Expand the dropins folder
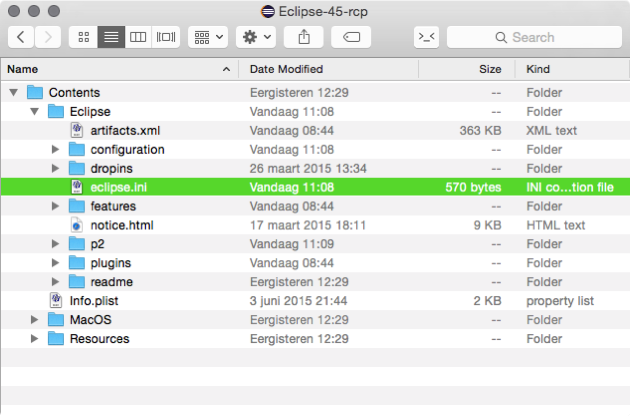The height and width of the screenshot is (416, 630). tap(55, 168)
